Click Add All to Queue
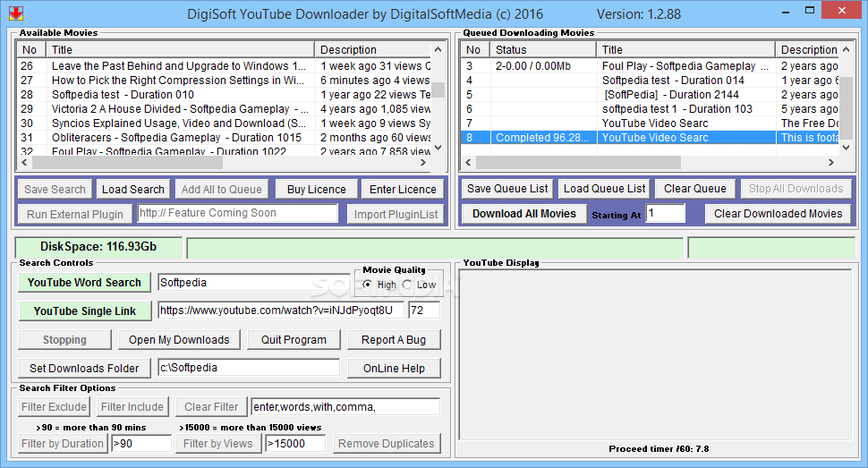868x468 pixels. (221, 190)
